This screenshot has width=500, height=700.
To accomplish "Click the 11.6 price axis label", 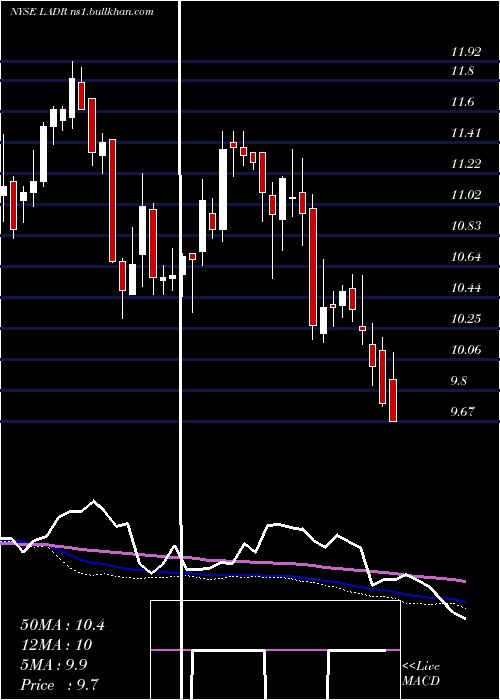I will click(x=462, y=102).
